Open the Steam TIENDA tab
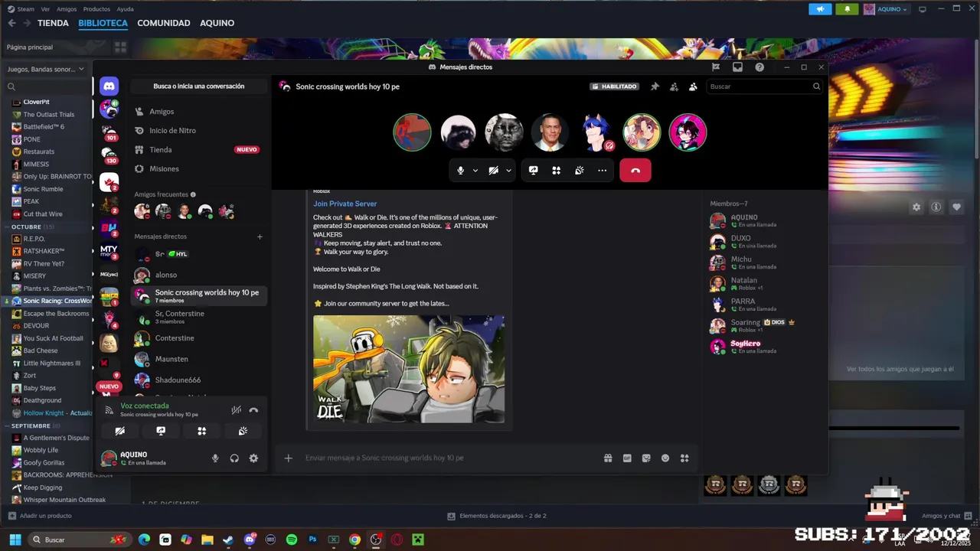 pyautogui.click(x=53, y=23)
